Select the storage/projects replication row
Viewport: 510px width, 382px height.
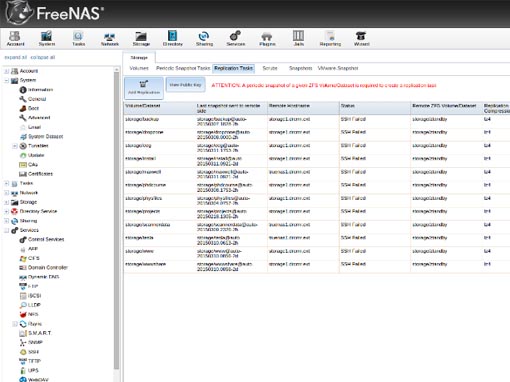(317, 214)
